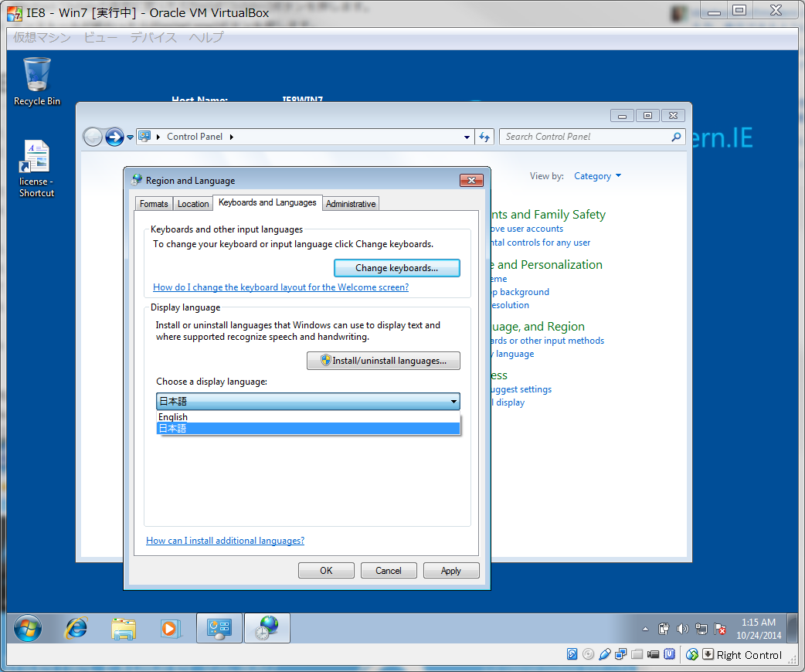Image resolution: width=805 pixels, height=672 pixels.
Task: Open the View by Category dropdown
Action: pyautogui.click(x=598, y=176)
